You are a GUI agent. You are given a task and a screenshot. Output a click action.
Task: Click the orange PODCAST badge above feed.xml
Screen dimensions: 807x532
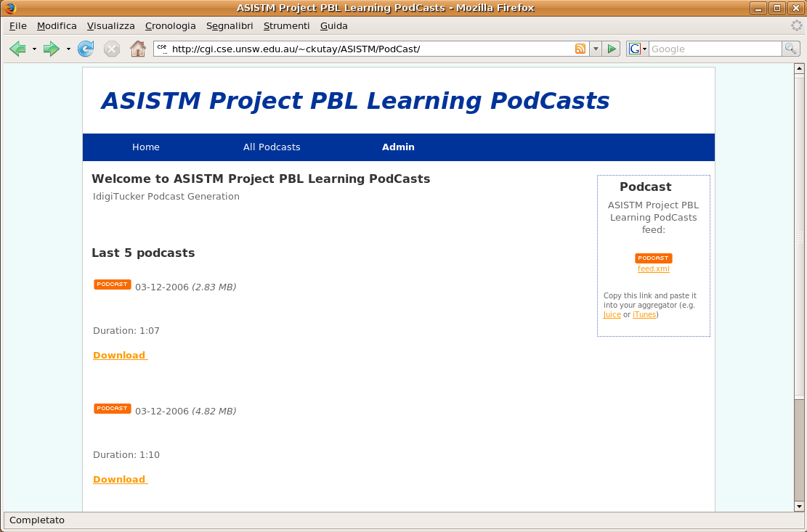coord(653,258)
